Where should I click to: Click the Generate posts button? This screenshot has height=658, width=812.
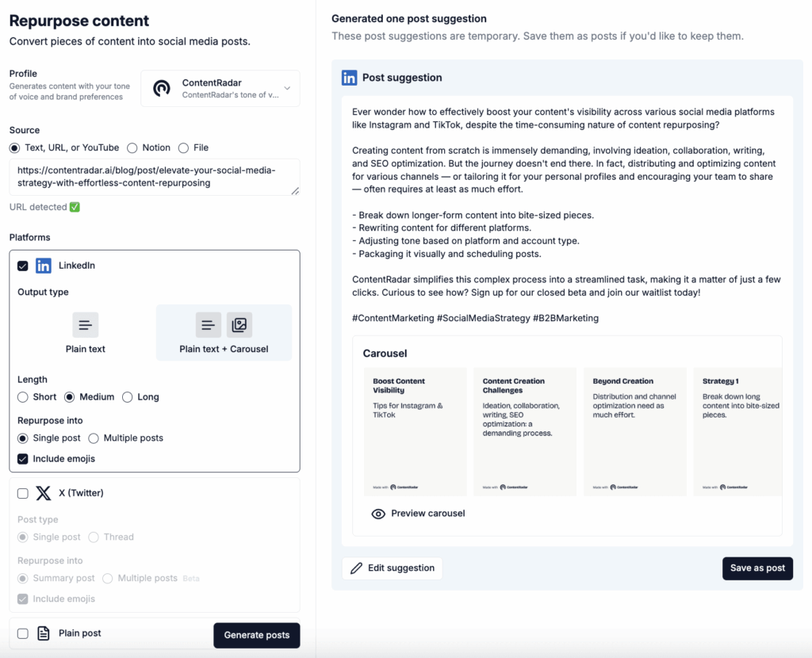click(x=256, y=635)
